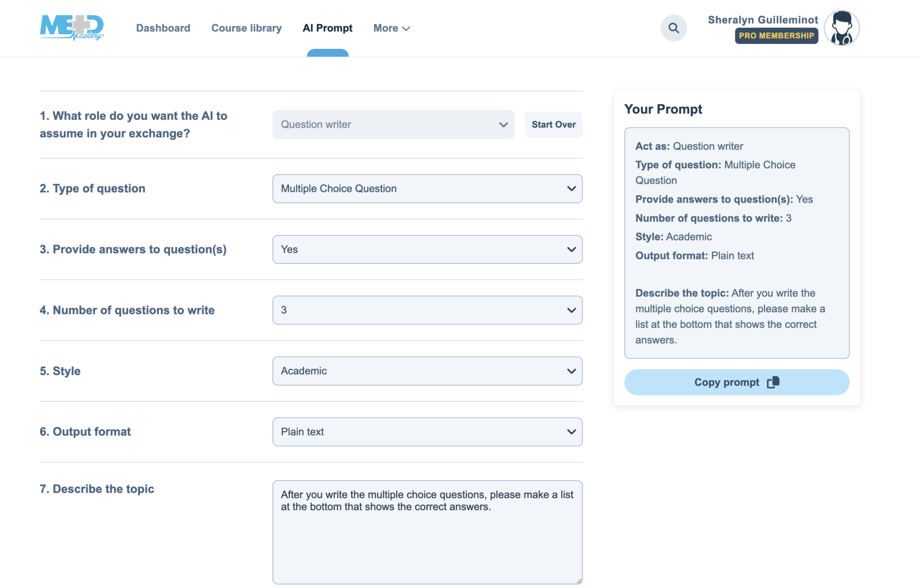Click the Sheralyn Guilleminot username
The width and height of the screenshot is (920, 588).
tap(763, 20)
